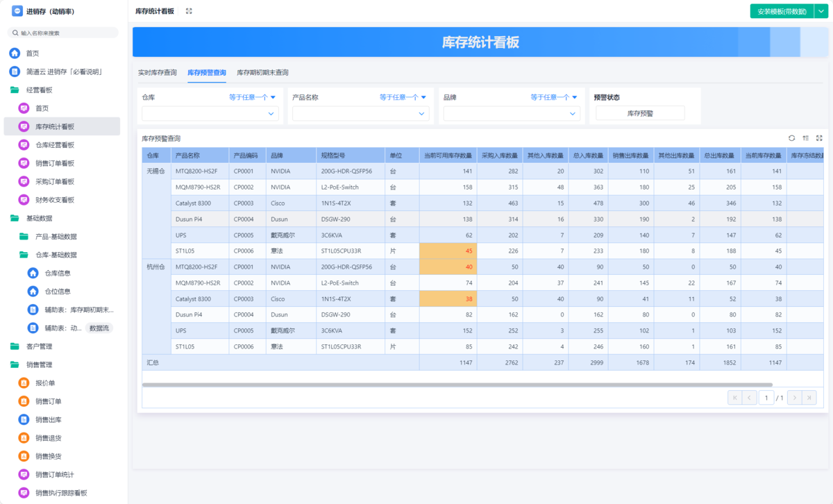The image size is (833, 504).
Task: Open the 仓库 filter dropdown box
Action: tap(210, 114)
